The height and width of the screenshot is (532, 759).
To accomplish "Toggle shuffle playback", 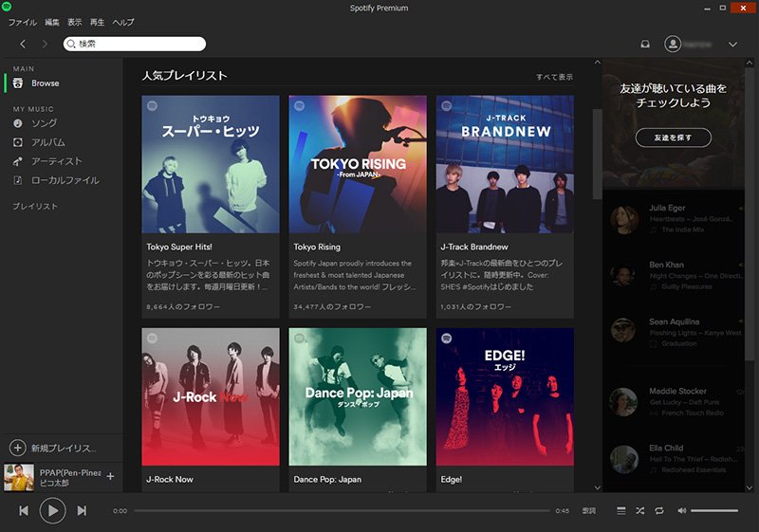I will [x=639, y=511].
